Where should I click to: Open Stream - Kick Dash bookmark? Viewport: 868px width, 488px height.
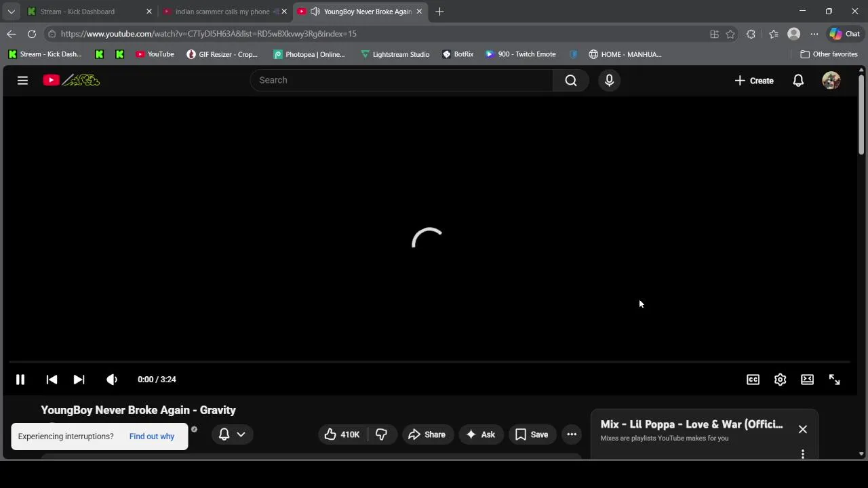click(45, 54)
